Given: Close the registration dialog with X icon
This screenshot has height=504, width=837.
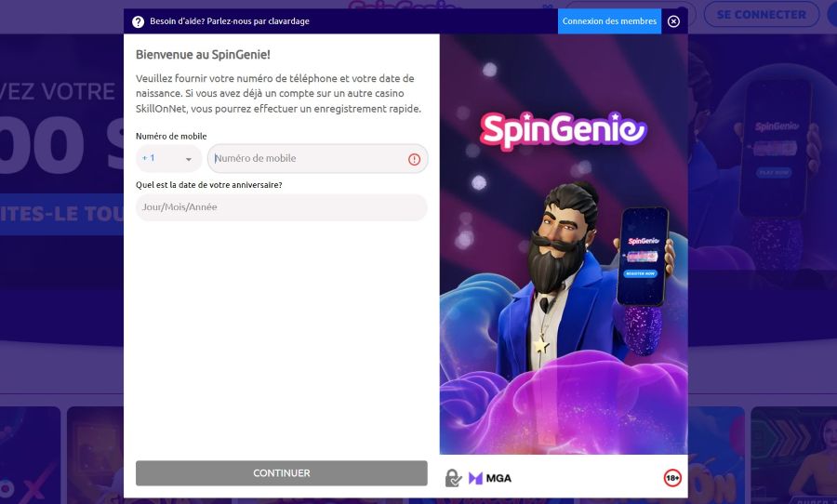Looking at the screenshot, I should (673, 21).
